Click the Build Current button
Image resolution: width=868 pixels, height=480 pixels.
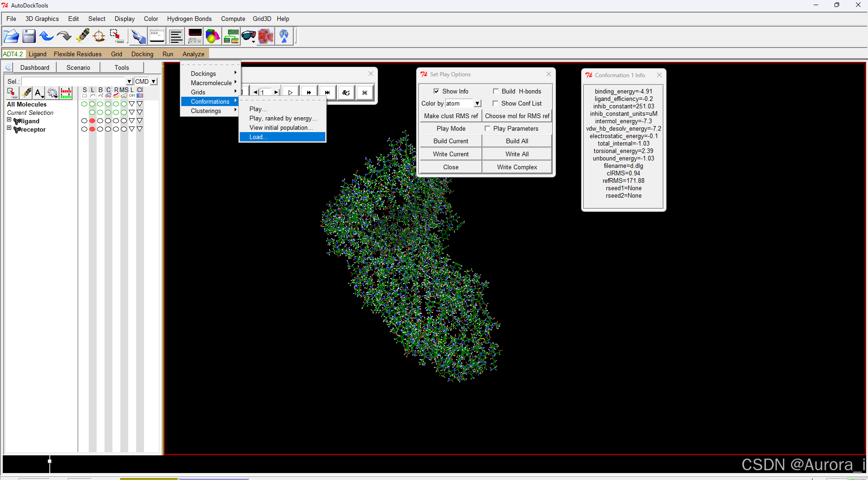tap(451, 141)
